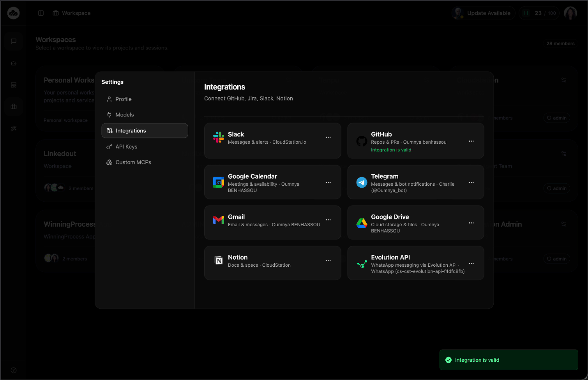This screenshot has height=380, width=588.
Task: Click the Google Calendar logo icon
Action: pos(219,183)
